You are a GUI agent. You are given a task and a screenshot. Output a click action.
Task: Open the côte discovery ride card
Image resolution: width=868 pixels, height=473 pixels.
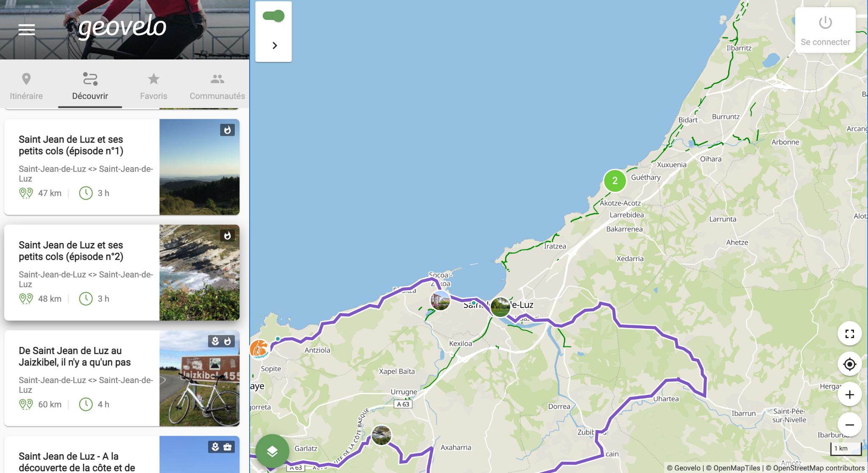click(122, 454)
